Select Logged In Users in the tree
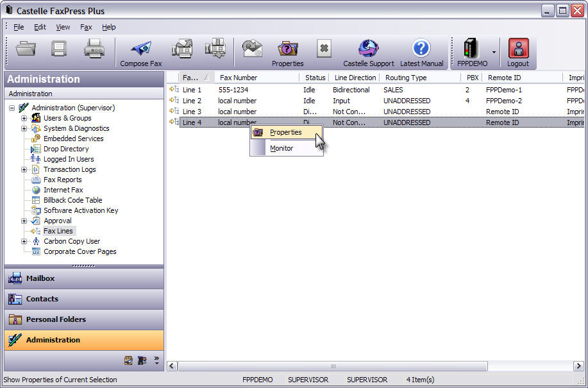This screenshot has height=388, width=588. tap(69, 159)
